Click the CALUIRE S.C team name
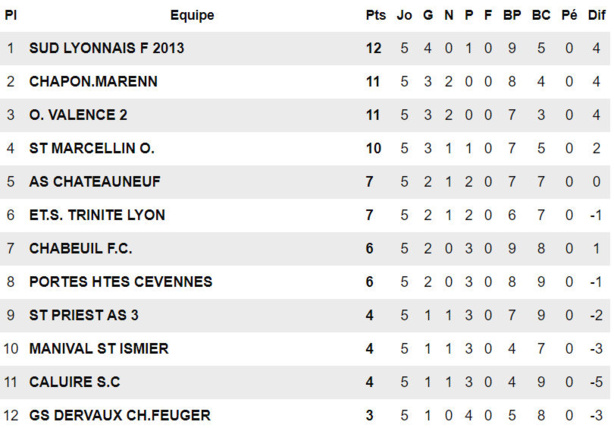 coord(76,382)
